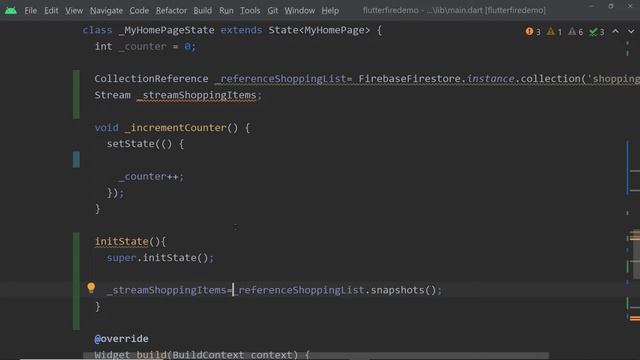Click the 'int _counter = 0;' line
The image size is (640, 360).
(x=145, y=47)
